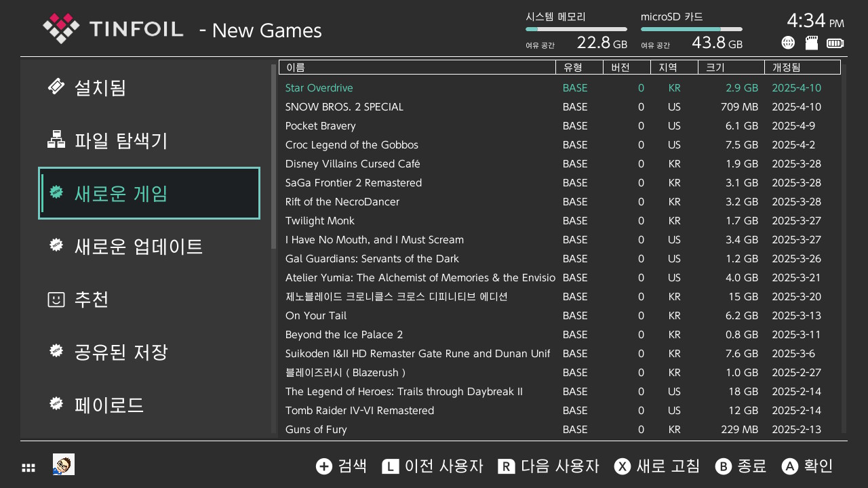Click the X button icon for 새로 고침

(x=623, y=466)
